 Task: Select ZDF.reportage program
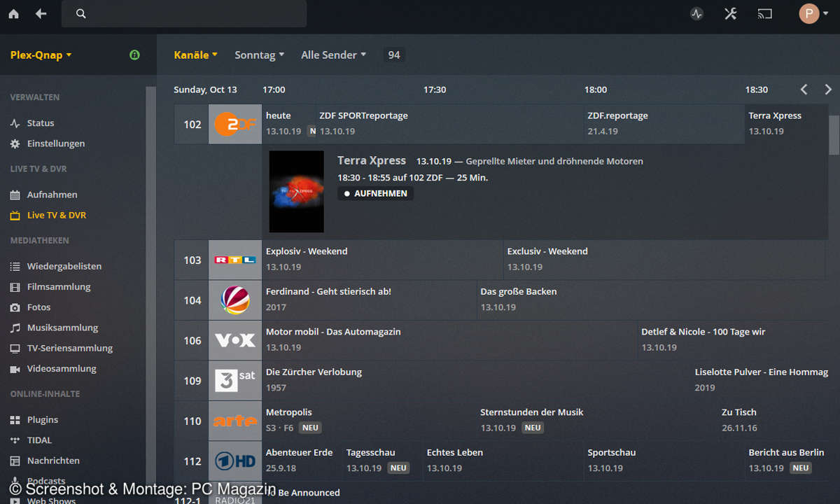664,124
